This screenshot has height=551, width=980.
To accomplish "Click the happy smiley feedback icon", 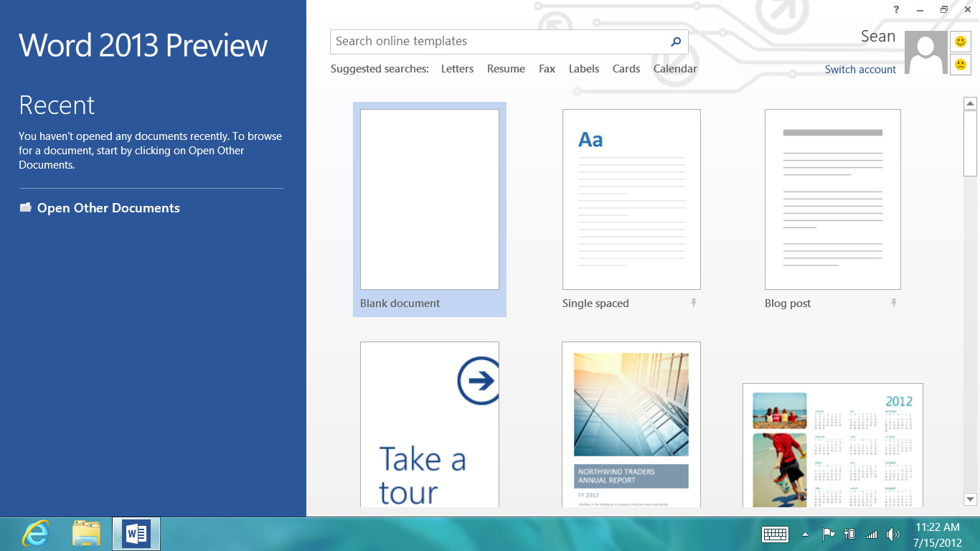I will (x=961, y=42).
